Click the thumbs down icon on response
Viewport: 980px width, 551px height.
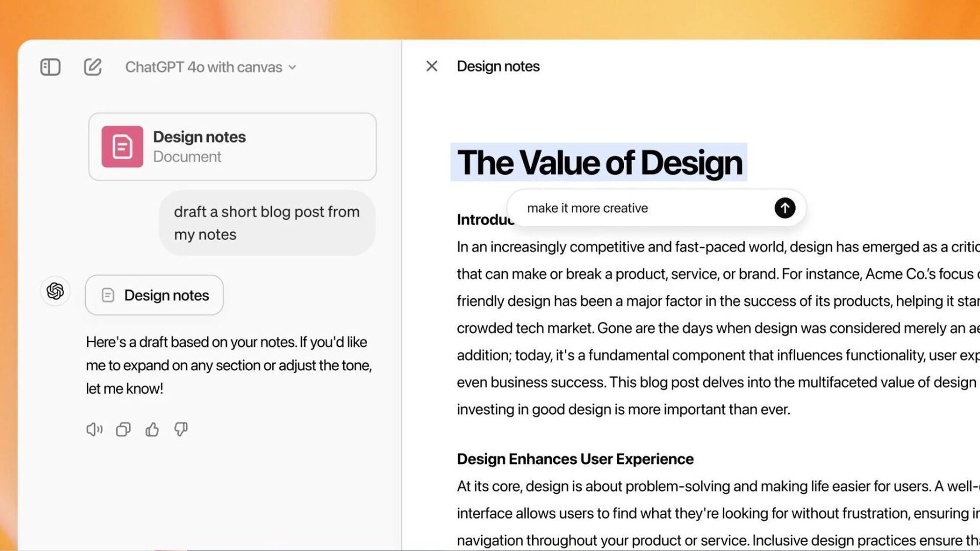(x=181, y=429)
